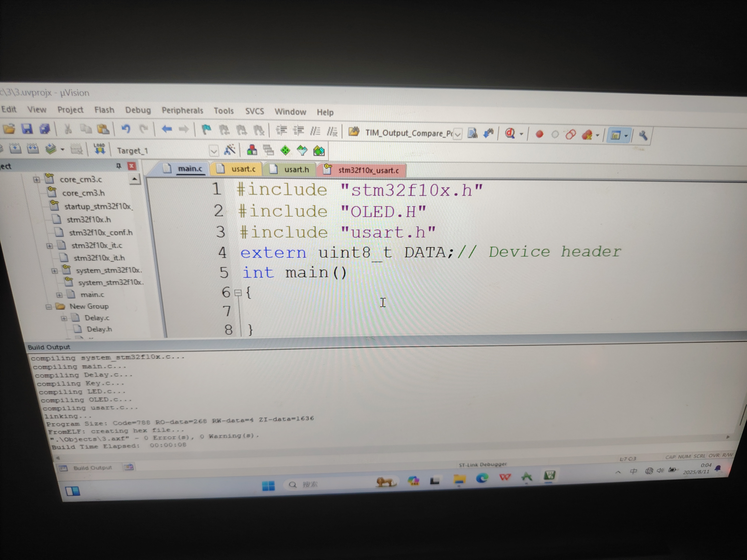Close the Project panel red X
This screenshot has width=747, height=560.
132,166
